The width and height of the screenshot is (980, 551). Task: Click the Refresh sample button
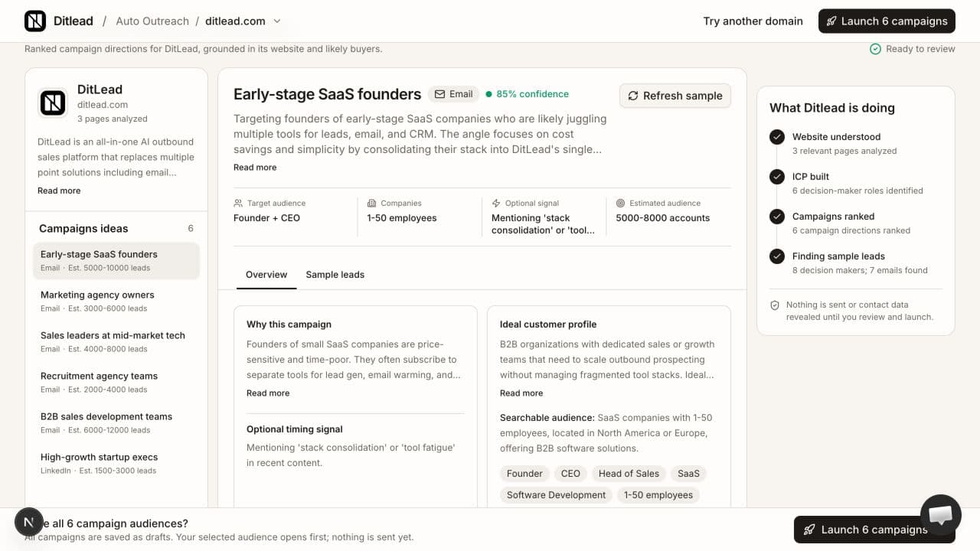tap(675, 96)
